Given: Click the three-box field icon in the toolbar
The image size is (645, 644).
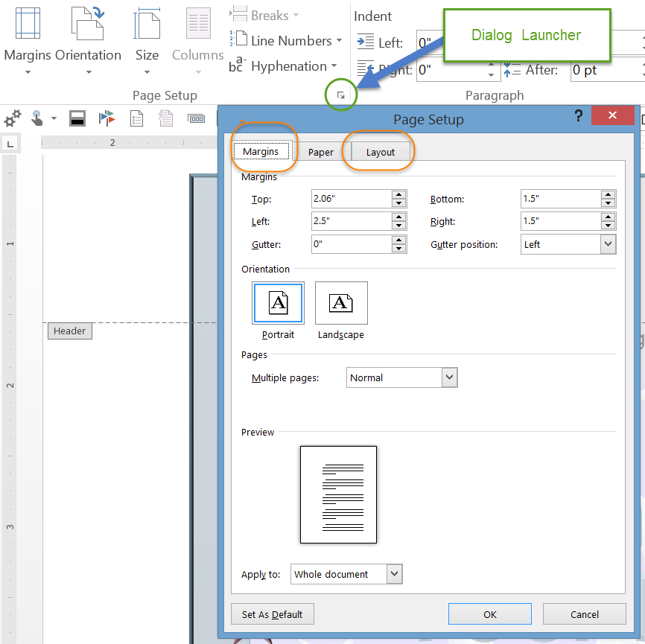Looking at the screenshot, I should point(196,119).
